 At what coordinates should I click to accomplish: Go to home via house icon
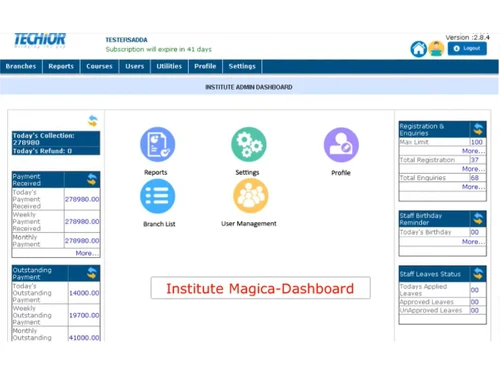(418, 49)
